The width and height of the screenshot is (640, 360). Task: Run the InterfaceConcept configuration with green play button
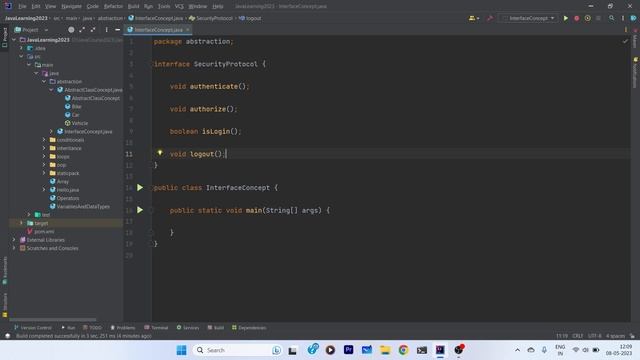point(565,18)
